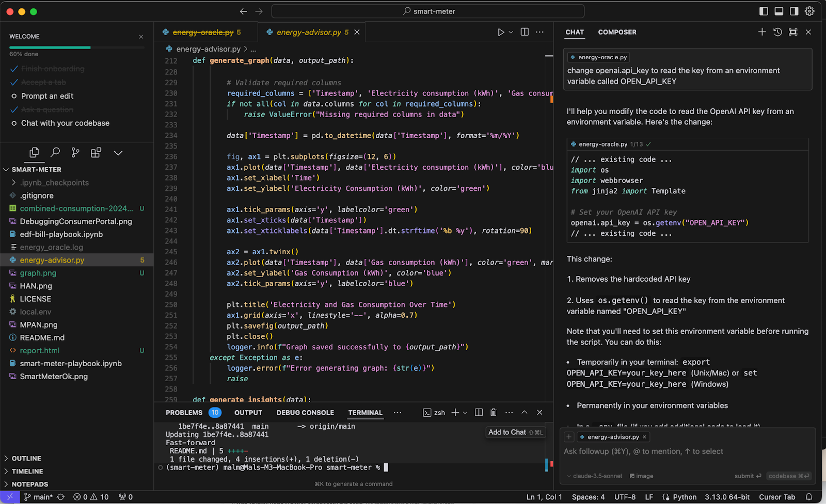Open editor more actions menu
826x504 pixels.
539,32
